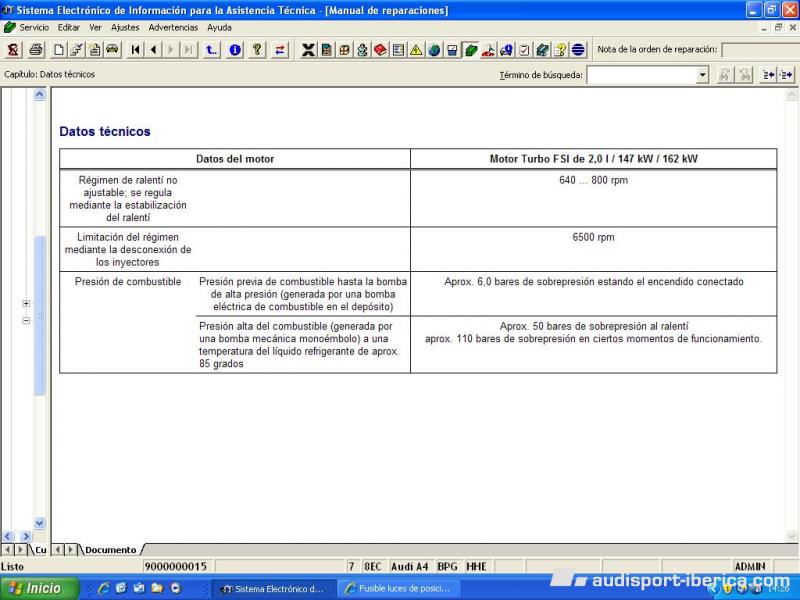Image resolution: width=800 pixels, height=600 pixels.
Task: Click the printer icon in the toolbar
Action: tap(36, 50)
